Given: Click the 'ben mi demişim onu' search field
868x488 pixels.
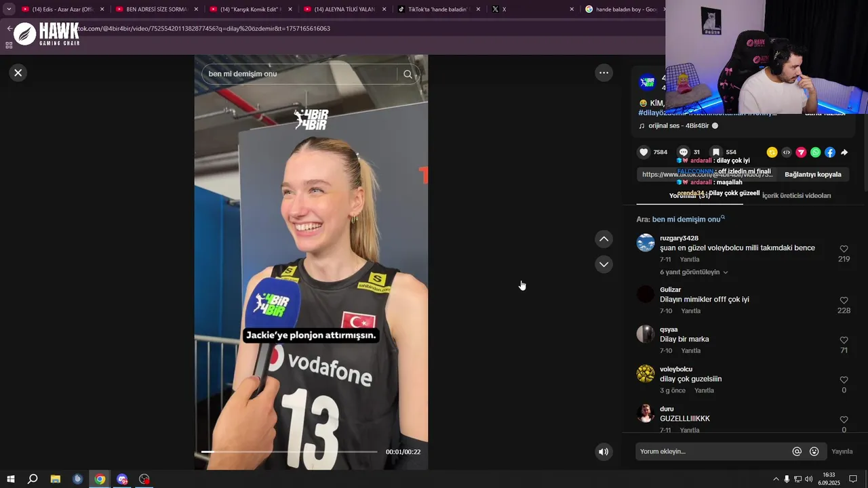Looking at the screenshot, I should (x=299, y=74).
